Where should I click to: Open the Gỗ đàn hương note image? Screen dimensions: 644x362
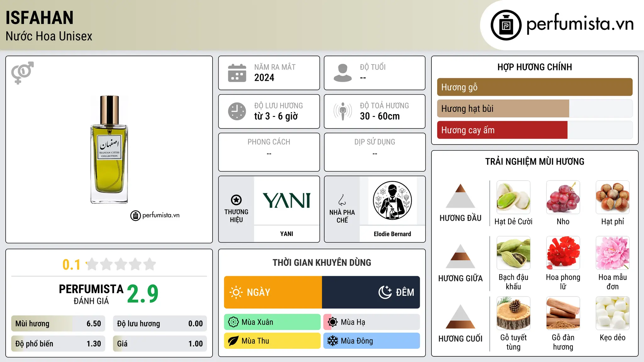click(563, 313)
